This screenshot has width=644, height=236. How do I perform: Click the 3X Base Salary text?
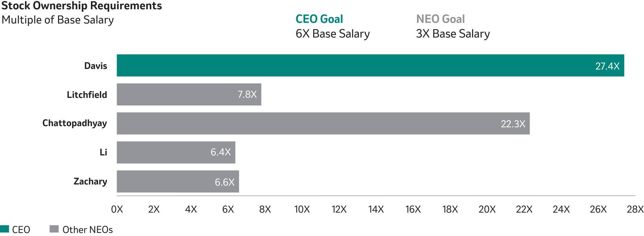(x=453, y=34)
